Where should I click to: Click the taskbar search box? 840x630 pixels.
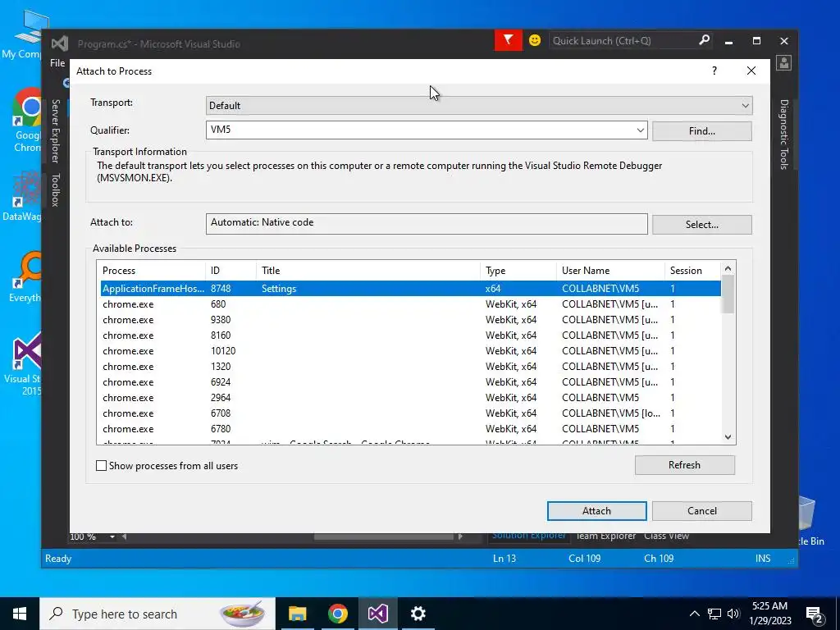point(157,614)
